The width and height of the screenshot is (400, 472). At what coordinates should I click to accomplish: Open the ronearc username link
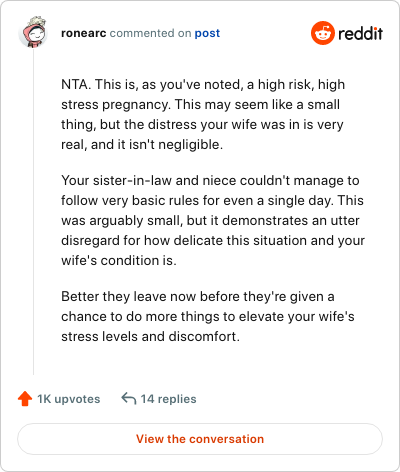tap(84, 33)
